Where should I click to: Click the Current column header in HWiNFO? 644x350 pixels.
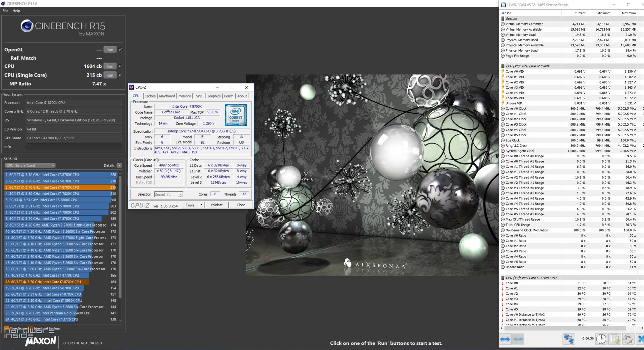coord(580,13)
